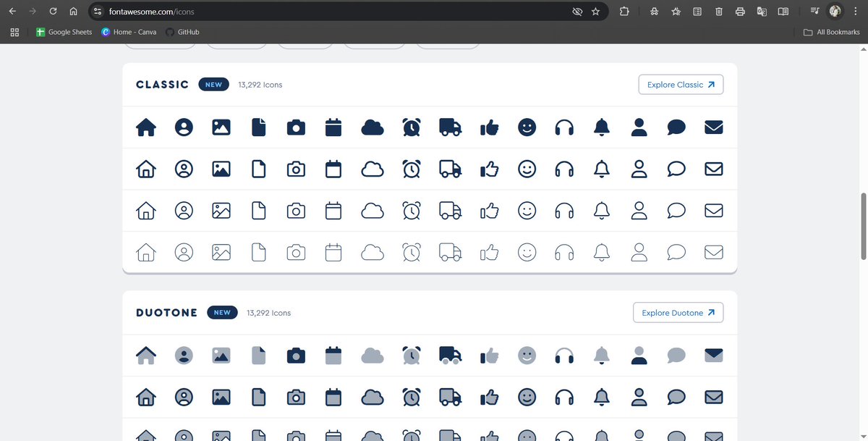Open the Explore Classic button
The width and height of the screenshot is (868, 441).
(x=681, y=85)
